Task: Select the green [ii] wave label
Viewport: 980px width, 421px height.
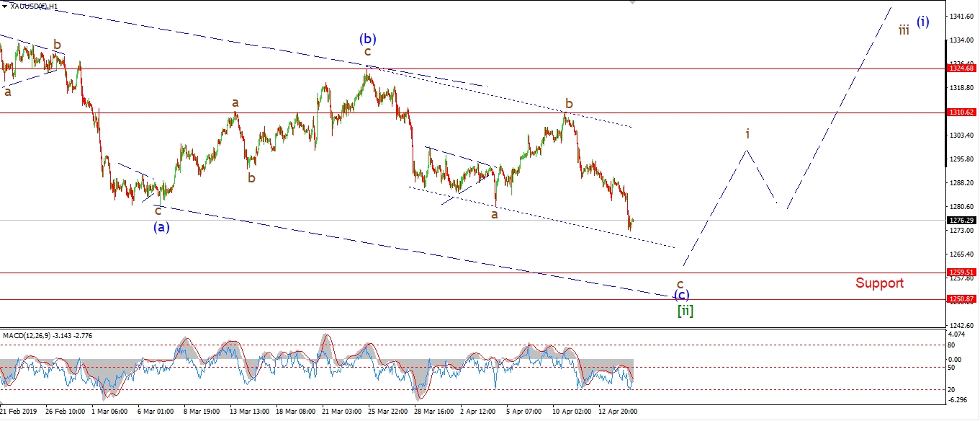Action: [x=685, y=311]
